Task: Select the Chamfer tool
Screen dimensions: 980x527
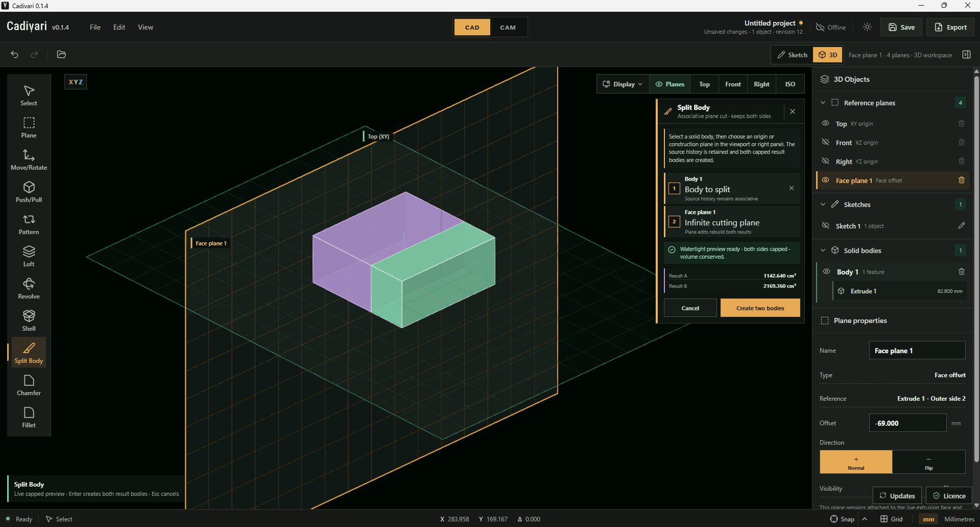Action: (29, 385)
